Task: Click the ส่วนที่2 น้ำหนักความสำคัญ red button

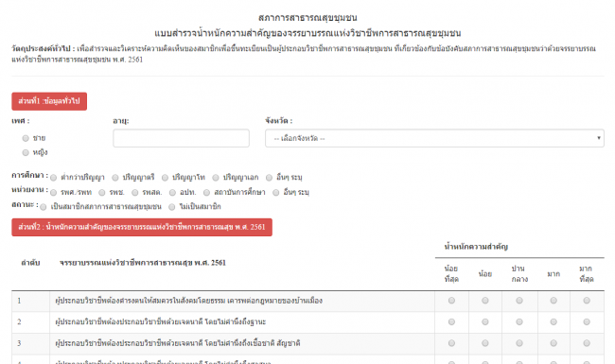Action: click(x=142, y=227)
